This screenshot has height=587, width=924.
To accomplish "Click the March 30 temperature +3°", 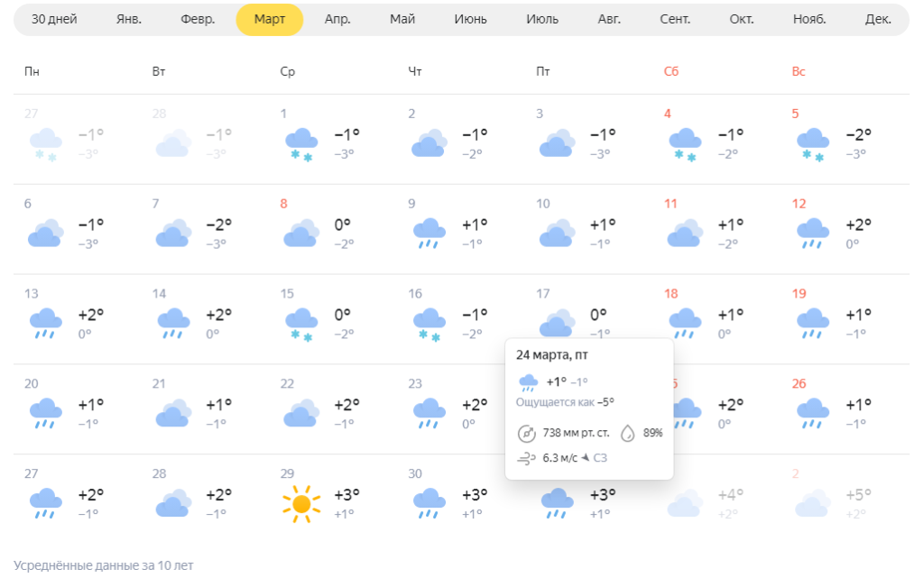I will point(474,494).
